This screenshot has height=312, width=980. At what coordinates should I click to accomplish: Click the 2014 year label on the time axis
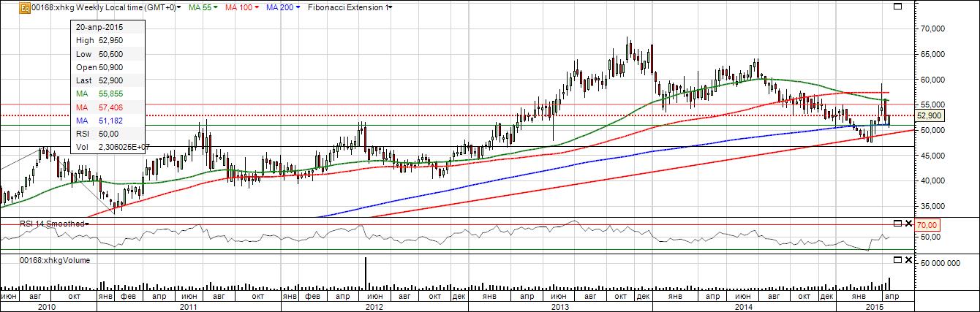click(x=745, y=307)
